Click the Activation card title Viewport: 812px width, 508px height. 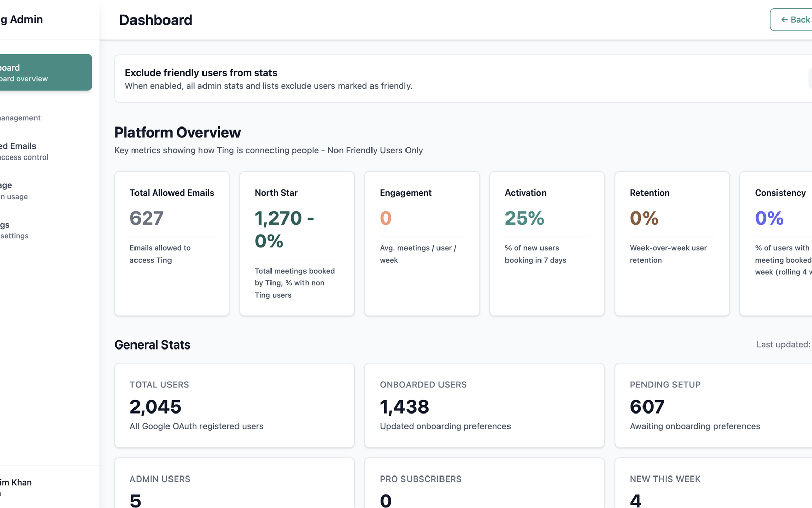pyautogui.click(x=526, y=193)
